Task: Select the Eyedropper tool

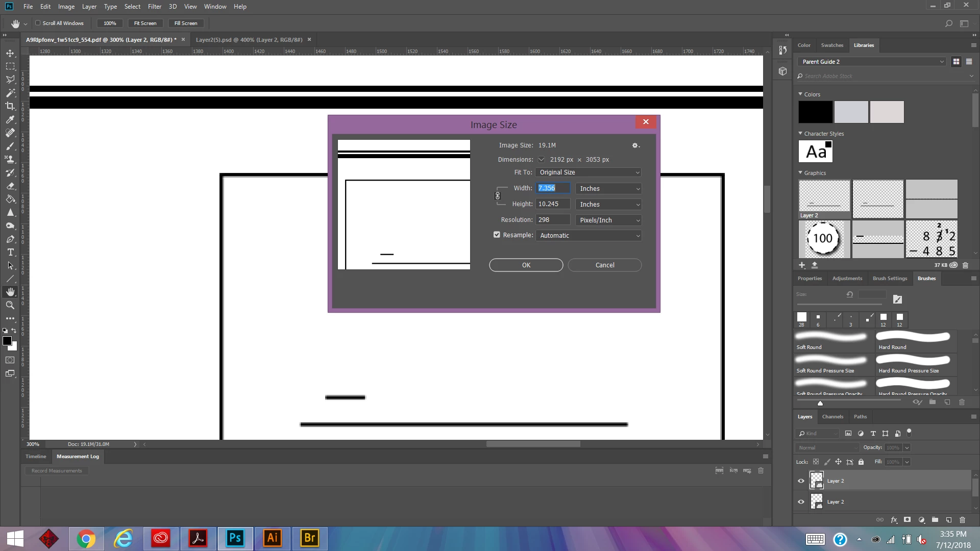Action: 10,119
